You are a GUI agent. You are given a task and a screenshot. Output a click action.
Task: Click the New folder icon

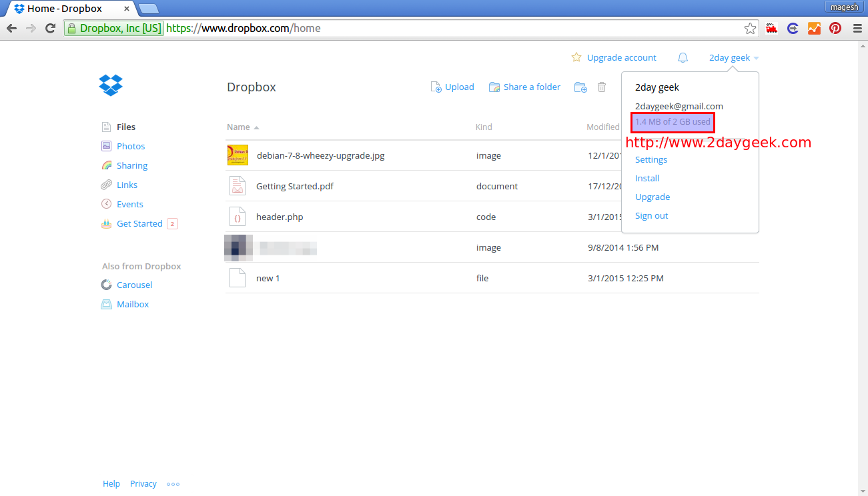pyautogui.click(x=580, y=87)
